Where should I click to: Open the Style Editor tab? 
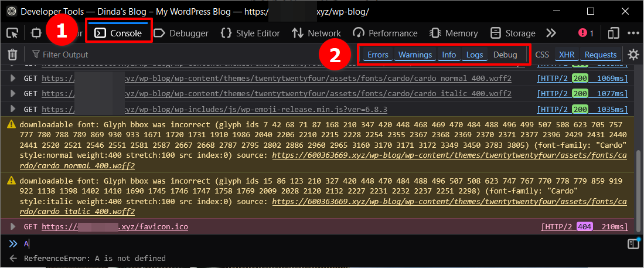pyautogui.click(x=251, y=33)
